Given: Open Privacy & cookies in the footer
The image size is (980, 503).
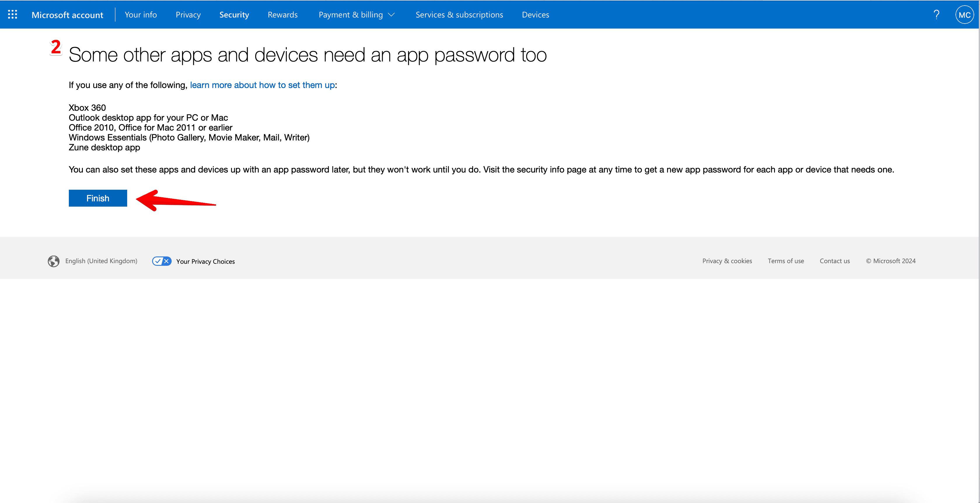Looking at the screenshot, I should pos(727,261).
